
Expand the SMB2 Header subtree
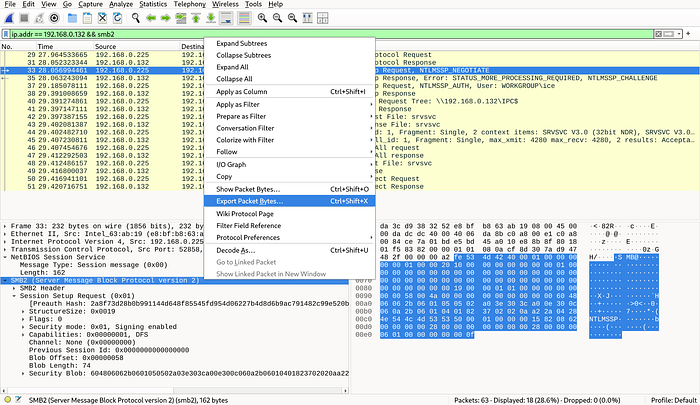coord(14,287)
